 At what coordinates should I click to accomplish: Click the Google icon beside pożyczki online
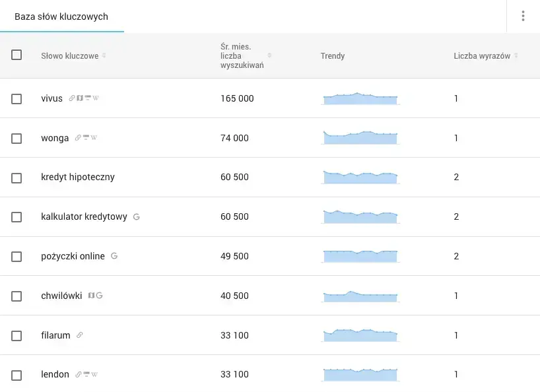pos(114,256)
